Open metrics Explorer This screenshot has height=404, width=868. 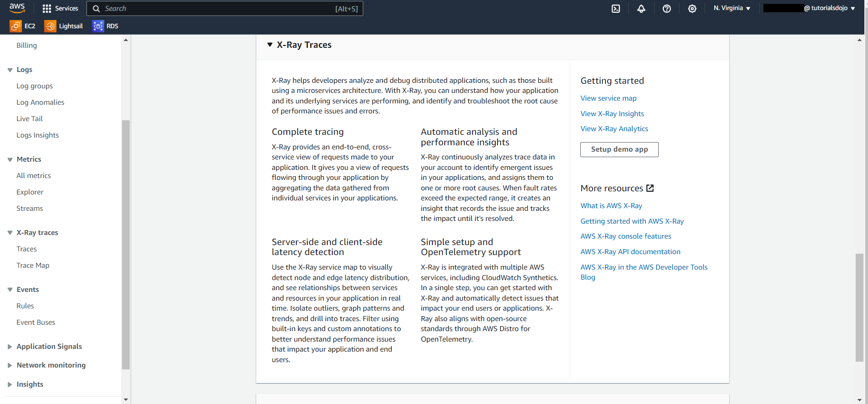coord(30,192)
